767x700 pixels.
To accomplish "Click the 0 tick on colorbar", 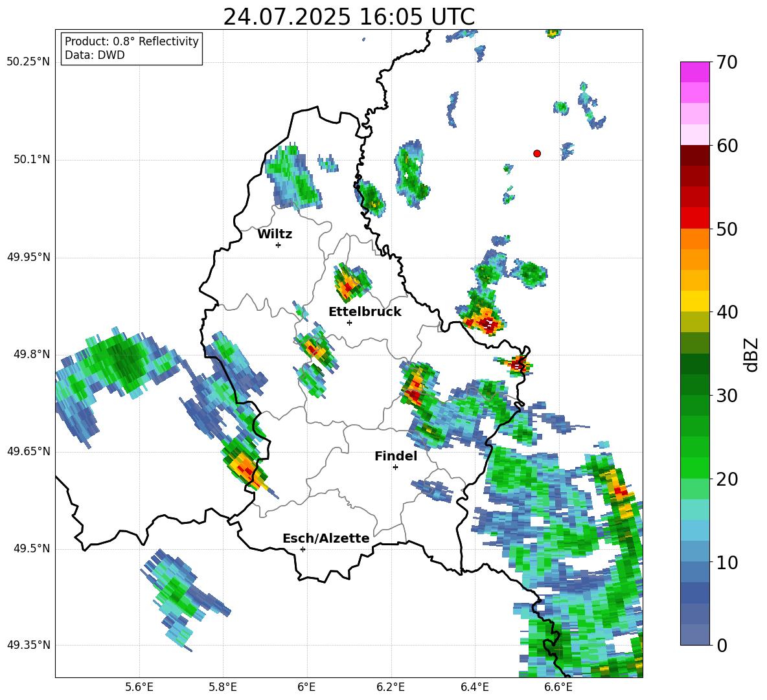I will [x=722, y=646].
